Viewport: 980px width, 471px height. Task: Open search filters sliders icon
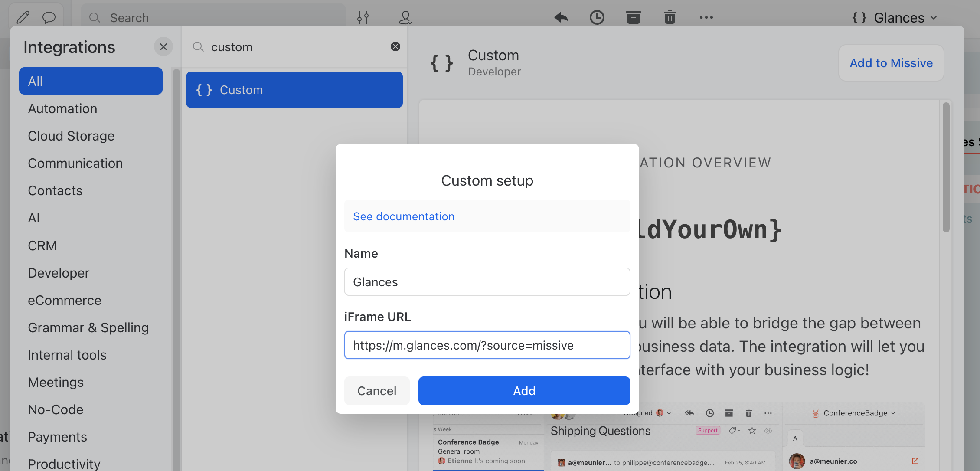363,17
